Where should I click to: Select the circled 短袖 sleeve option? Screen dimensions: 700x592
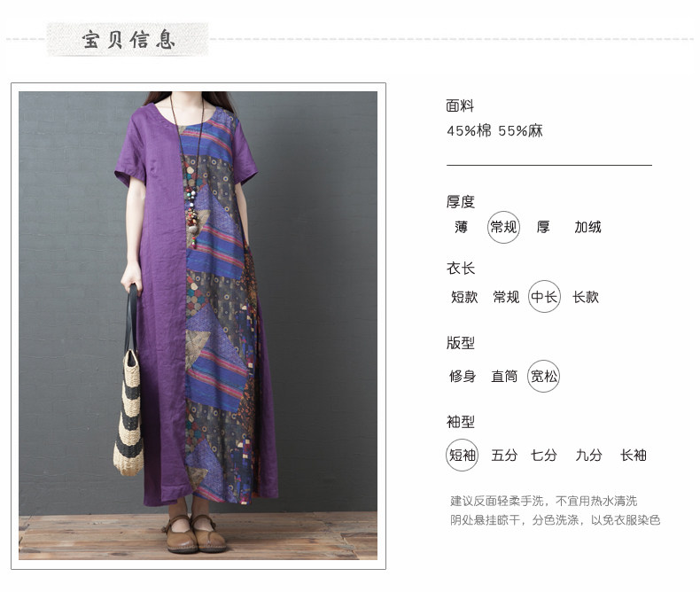(462, 456)
